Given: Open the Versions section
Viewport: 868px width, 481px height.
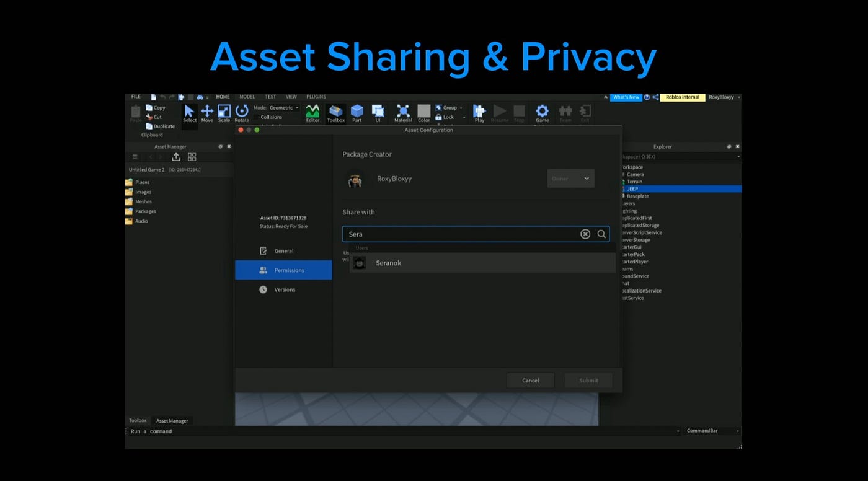Looking at the screenshot, I should [x=283, y=289].
